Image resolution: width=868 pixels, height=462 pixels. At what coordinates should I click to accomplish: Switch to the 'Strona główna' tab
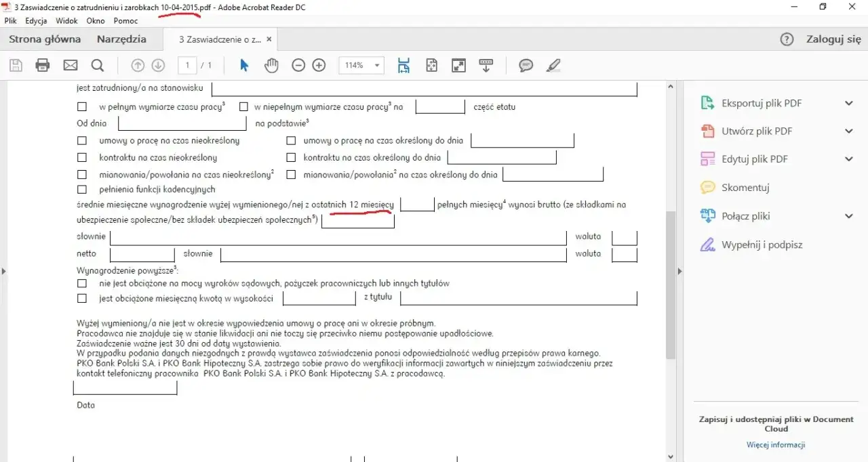[45, 39]
